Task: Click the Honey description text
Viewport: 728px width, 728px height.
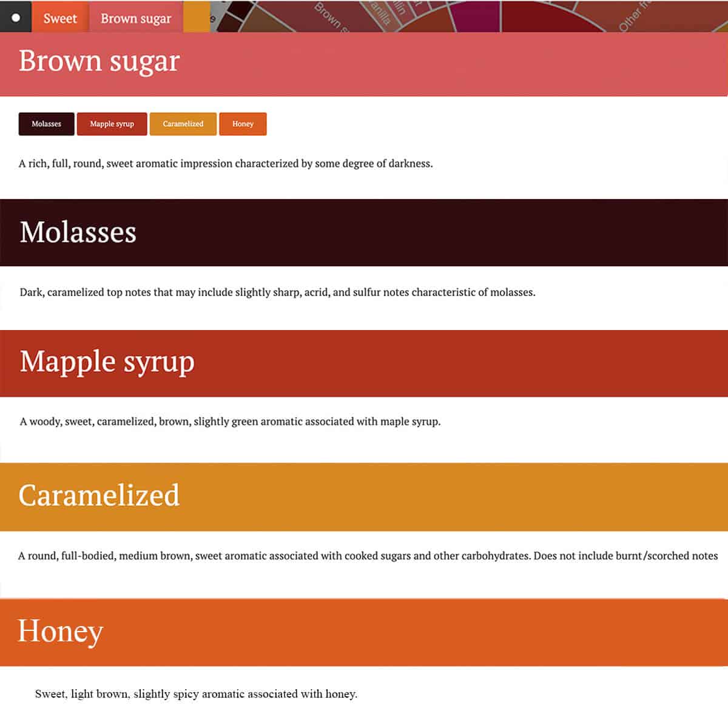Action: point(196,694)
